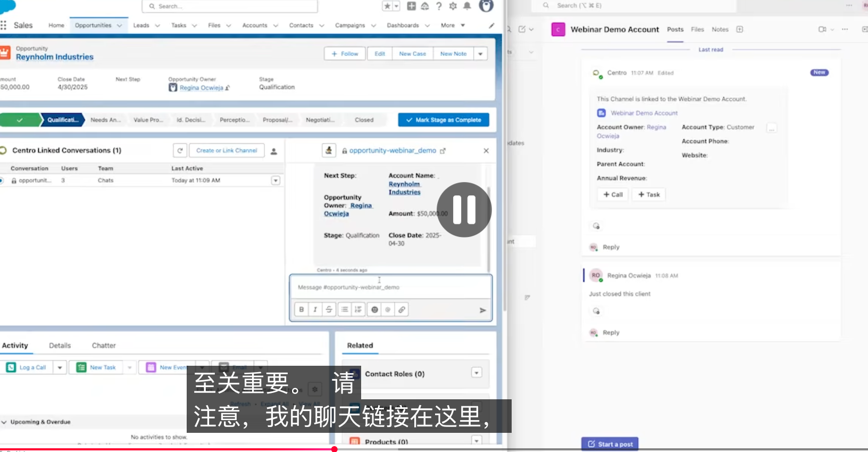Add a reaction to the Centro post
The width and height of the screenshot is (868, 452).
pos(596,226)
